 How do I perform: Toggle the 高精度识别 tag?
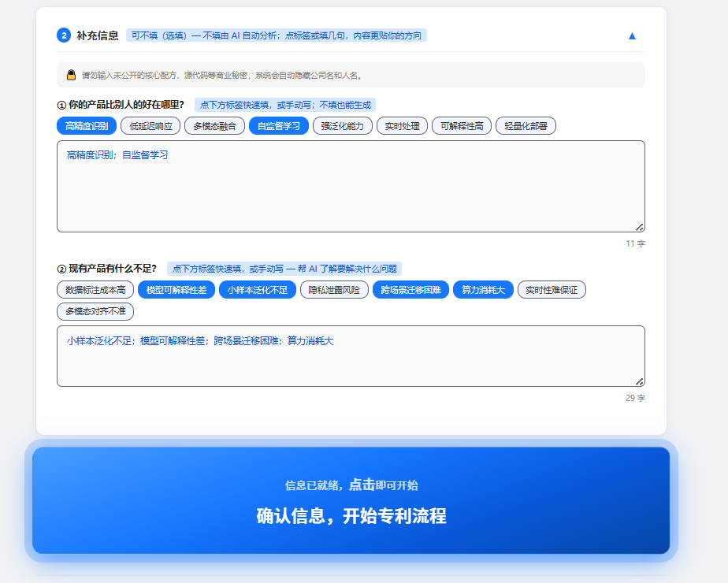[x=87, y=126]
